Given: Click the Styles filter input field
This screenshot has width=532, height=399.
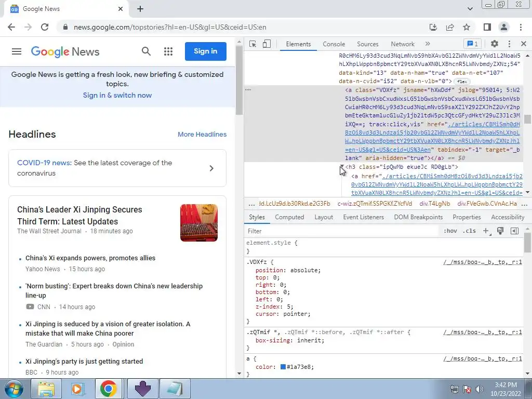Looking at the screenshot, I should (343, 231).
